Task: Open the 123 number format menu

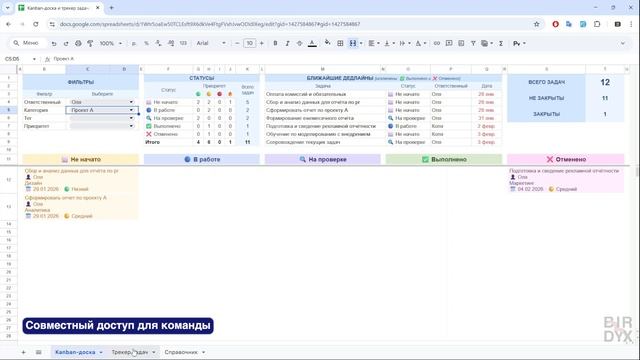Action: (x=183, y=43)
